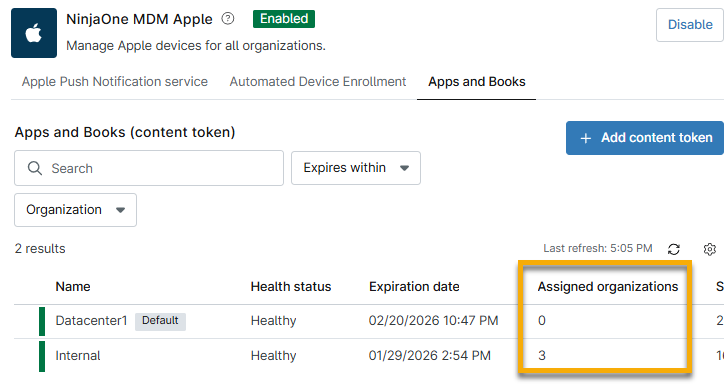
Task: Open the help question mark icon
Action: click(228, 19)
